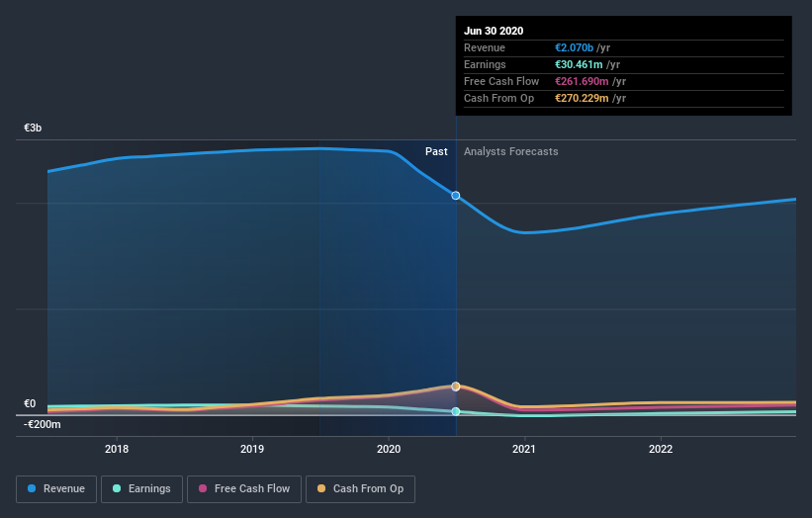This screenshot has height=518, width=812.
Task: Click the €30.461m earnings value in tooltip
Action: click(579, 64)
